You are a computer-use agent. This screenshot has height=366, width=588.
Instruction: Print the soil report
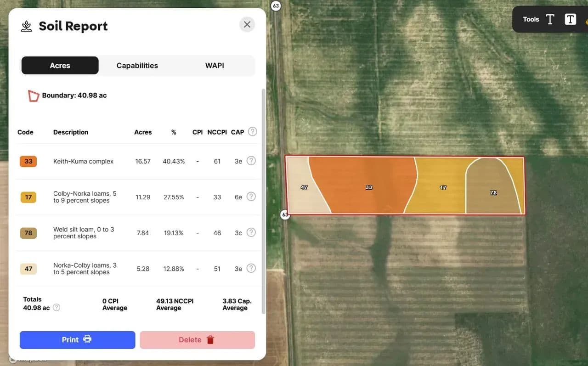click(x=77, y=340)
